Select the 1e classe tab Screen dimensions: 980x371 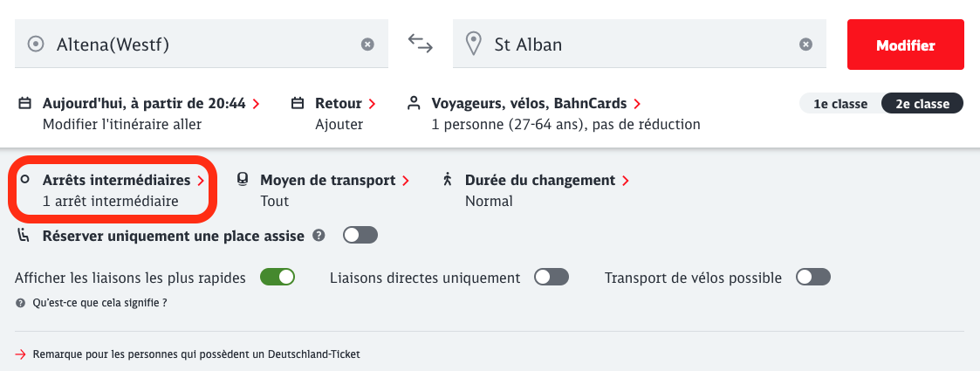tap(840, 104)
